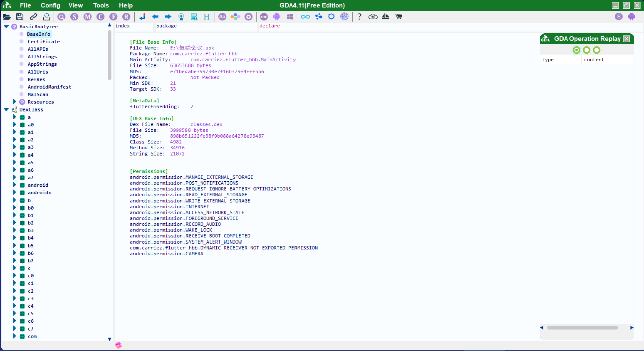Image resolution: width=644 pixels, height=351 pixels.
Task: Click the purple C toolbar icon
Action: [x=100, y=17]
